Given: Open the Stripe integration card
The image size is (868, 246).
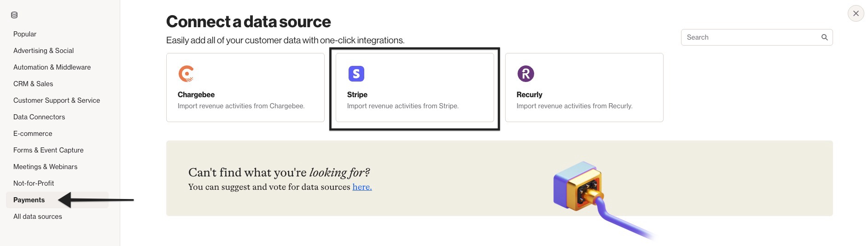Looking at the screenshot, I should (415, 88).
